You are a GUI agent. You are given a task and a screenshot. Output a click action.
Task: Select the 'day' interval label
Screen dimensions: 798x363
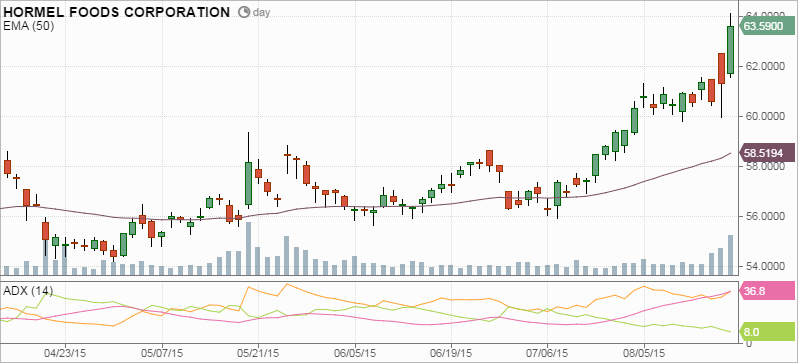261,12
